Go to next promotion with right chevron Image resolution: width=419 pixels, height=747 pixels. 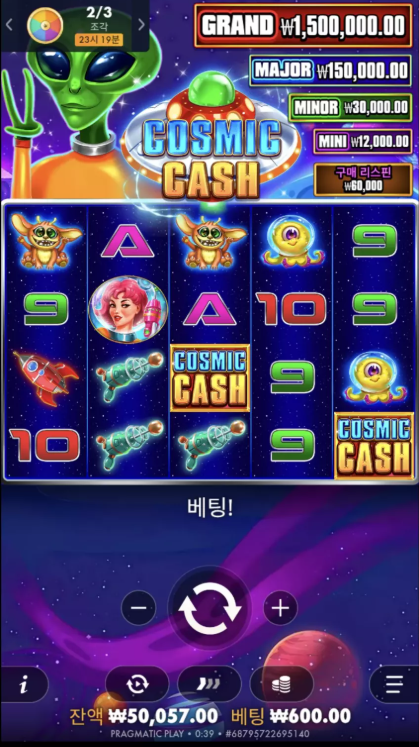coord(141,25)
